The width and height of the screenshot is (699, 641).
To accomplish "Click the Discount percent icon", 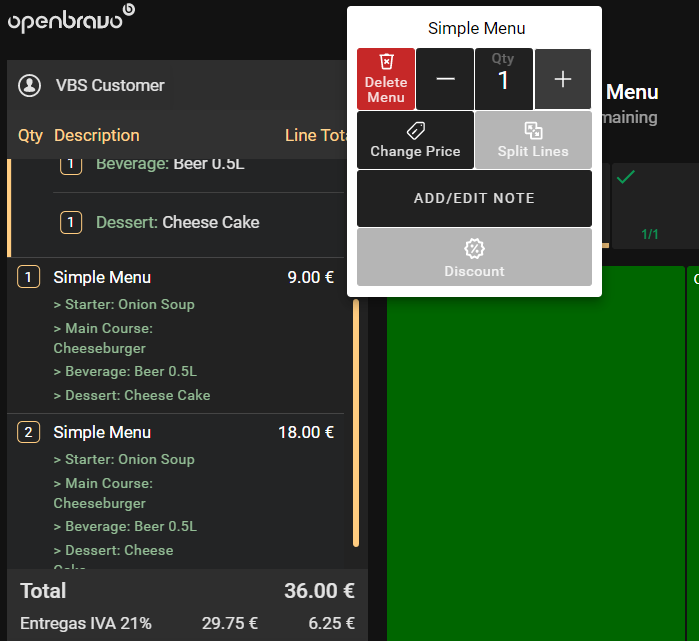I will point(474,247).
